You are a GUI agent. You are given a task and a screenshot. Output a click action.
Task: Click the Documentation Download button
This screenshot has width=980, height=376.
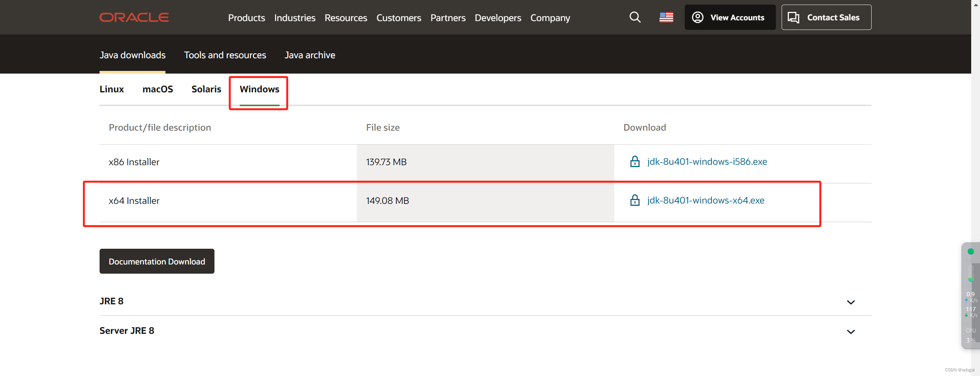(x=157, y=261)
